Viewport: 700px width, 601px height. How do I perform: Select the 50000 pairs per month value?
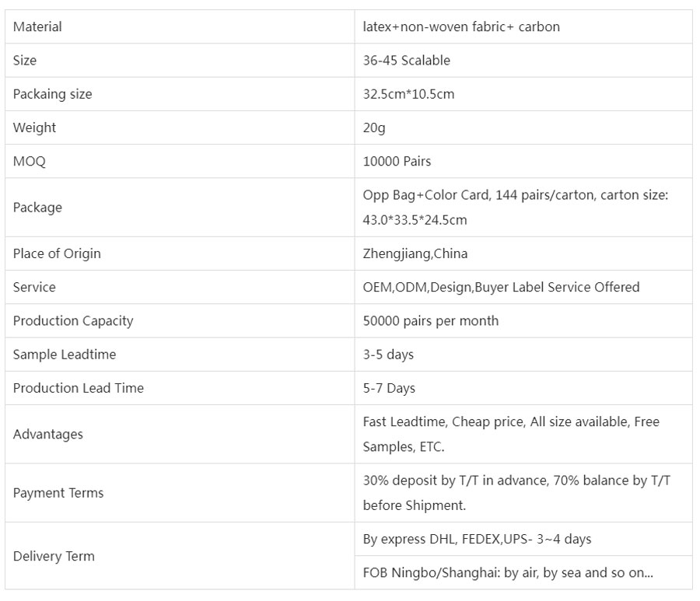click(431, 321)
